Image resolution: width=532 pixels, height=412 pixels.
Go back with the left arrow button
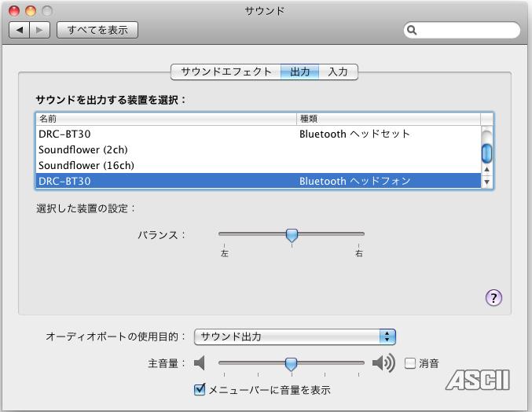click(x=20, y=30)
